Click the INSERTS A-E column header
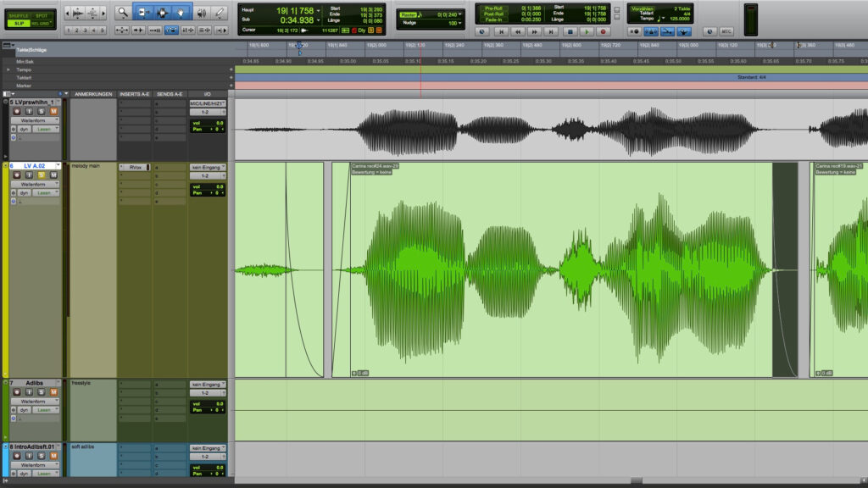The width and height of the screenshot is (868, 488). coord(135,94)
